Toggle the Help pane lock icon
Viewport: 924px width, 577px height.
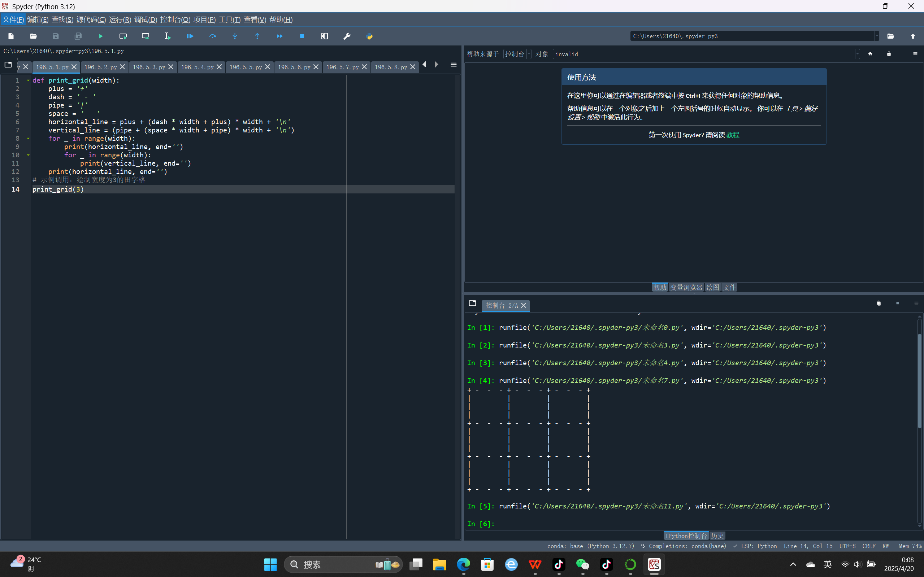pos(889,54)
